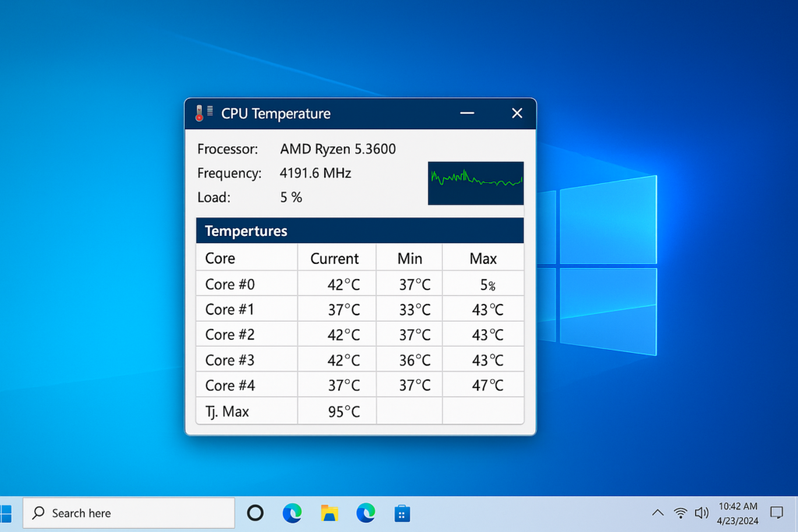Screen dimensions: 798x532
Task: Click the 'CPU Temperature' window title
Action: point(276,114)
